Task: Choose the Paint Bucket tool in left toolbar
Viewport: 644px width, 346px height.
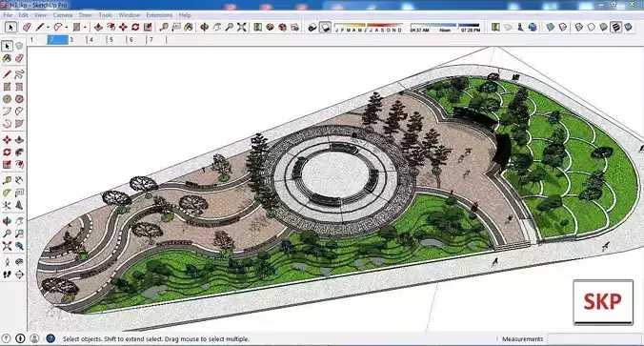Action: (7, 59)
